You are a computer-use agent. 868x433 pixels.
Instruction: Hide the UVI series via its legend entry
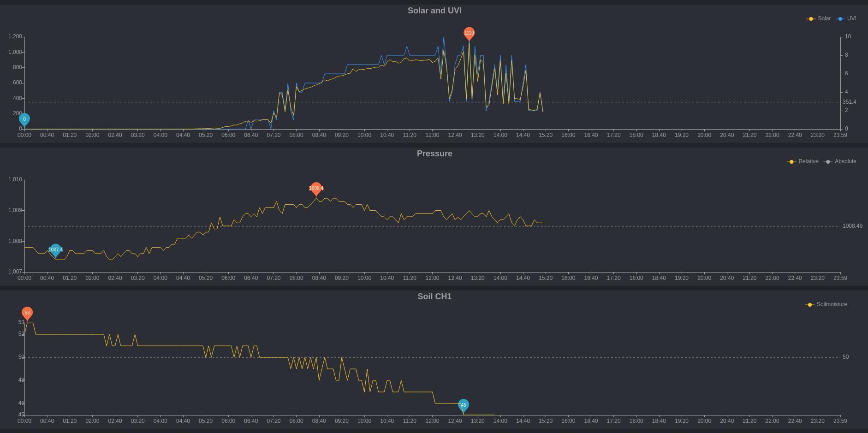[x=847, y=18]
